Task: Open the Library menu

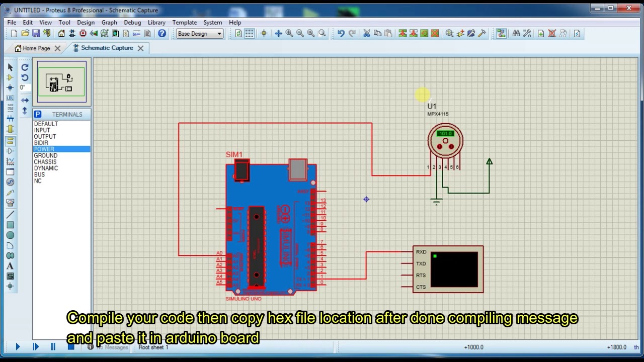Action: [156, 22]
